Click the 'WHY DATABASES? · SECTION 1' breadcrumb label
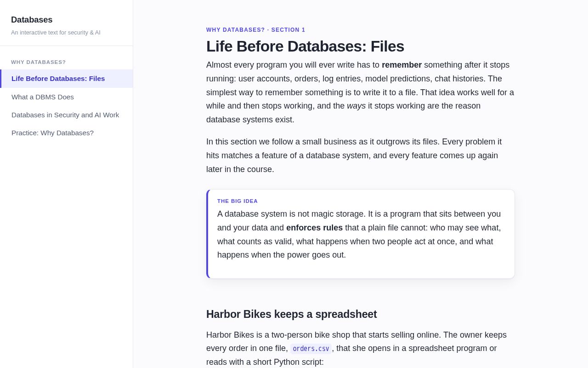588x368 pixels. click(256, 30)
